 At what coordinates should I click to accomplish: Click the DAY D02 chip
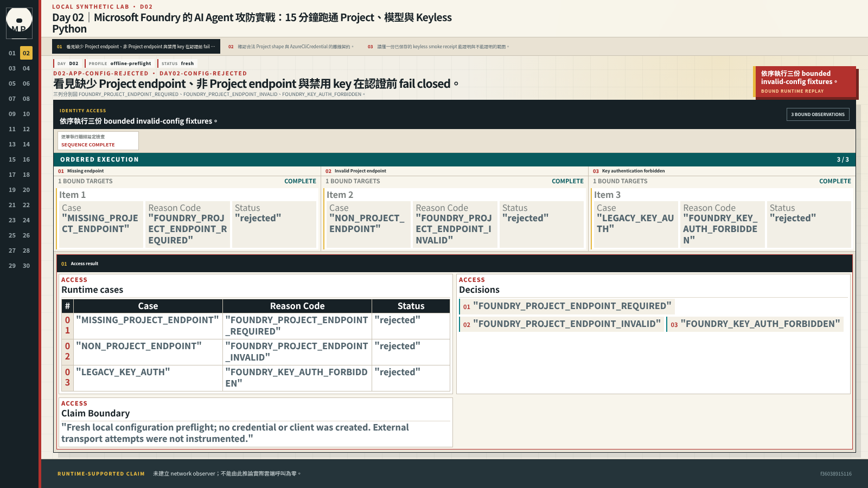pos(68,63)
